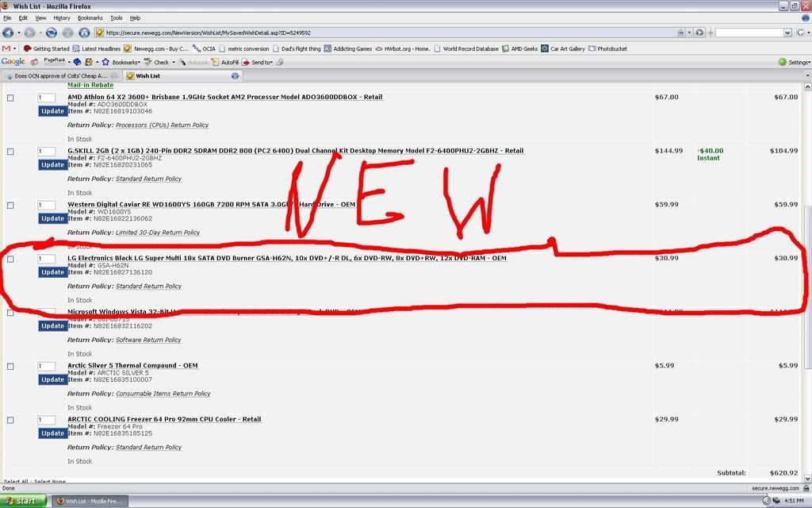The image size is (812, 508).
Task: Click the quantity field for Western Digital
Action: (x=47, y=206)
